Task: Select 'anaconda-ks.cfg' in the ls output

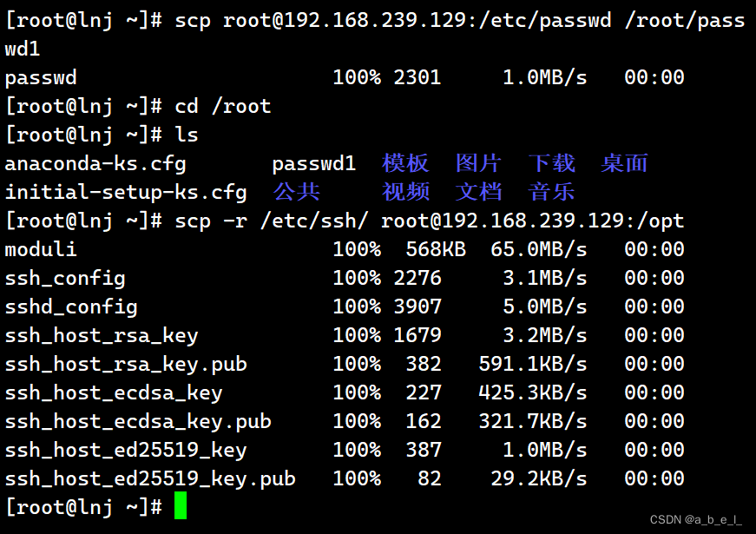Action: 95,164
